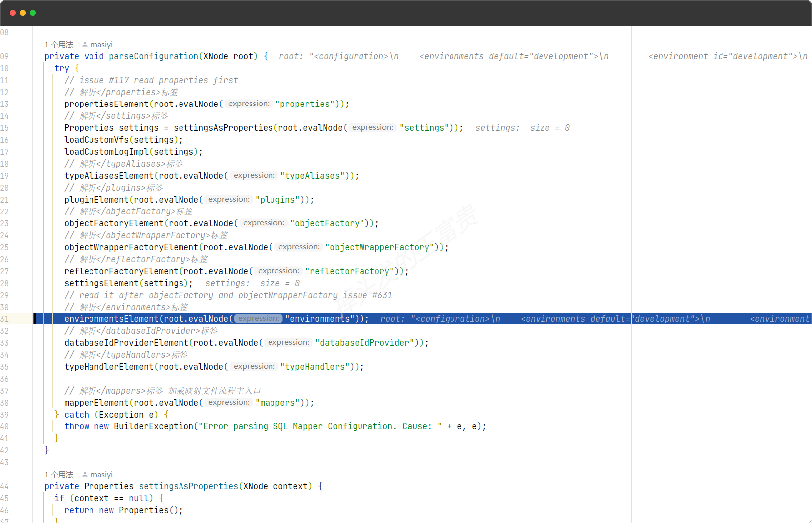Click mapperElement method call
Image resolution: width=812 pixels, height=523 pixels.
(x=96, y=403)
